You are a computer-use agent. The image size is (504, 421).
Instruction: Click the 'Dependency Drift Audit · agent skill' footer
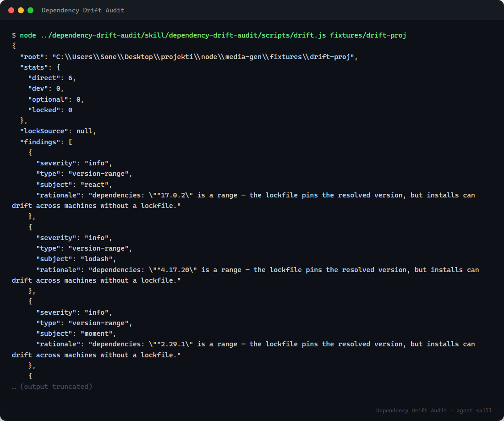(434, 410)
